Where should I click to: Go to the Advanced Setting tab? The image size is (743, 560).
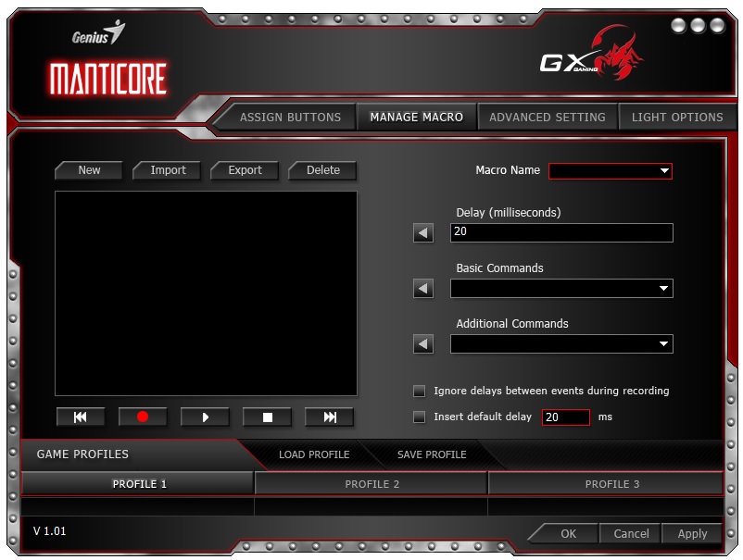coord(547,118)
